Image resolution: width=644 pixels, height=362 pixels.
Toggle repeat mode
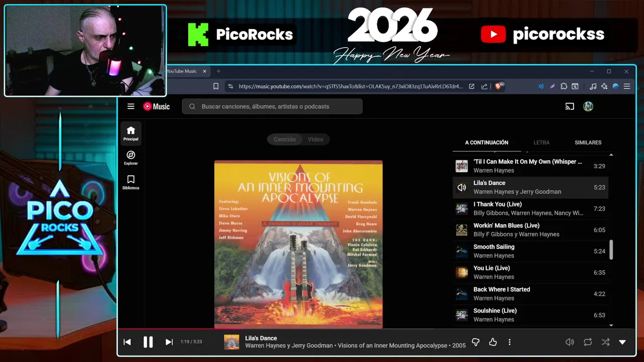(588, 342)
